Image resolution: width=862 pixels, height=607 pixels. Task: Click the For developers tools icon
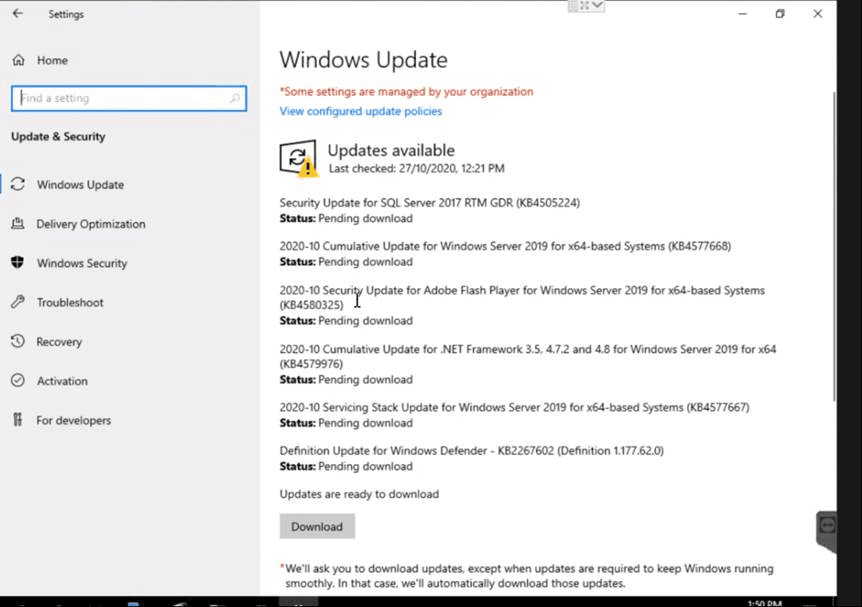pyautogui.click(x=18, y=420)
